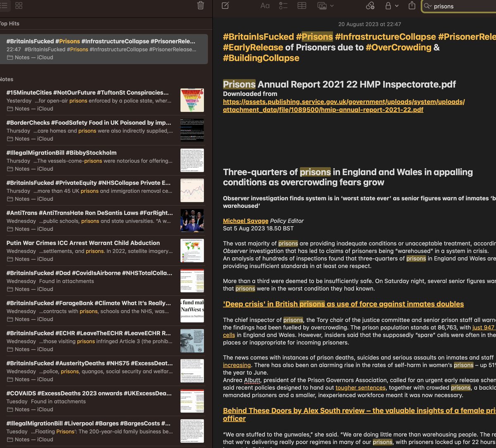Screen dimensions: 496x448
Task: Click the search magnifier icon
Action: point(427,6)
